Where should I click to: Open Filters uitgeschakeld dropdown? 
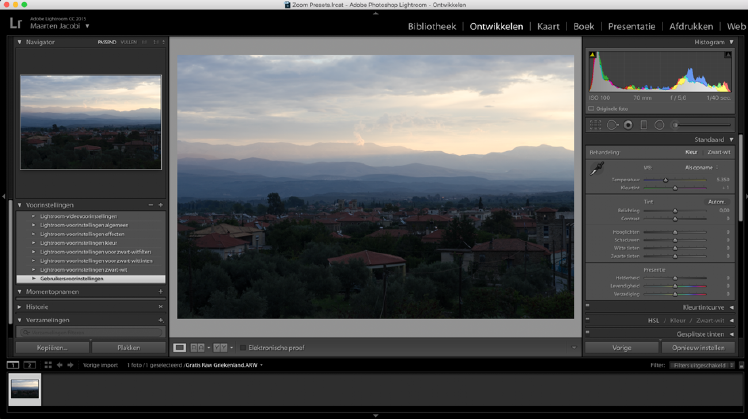pos(702,365)
